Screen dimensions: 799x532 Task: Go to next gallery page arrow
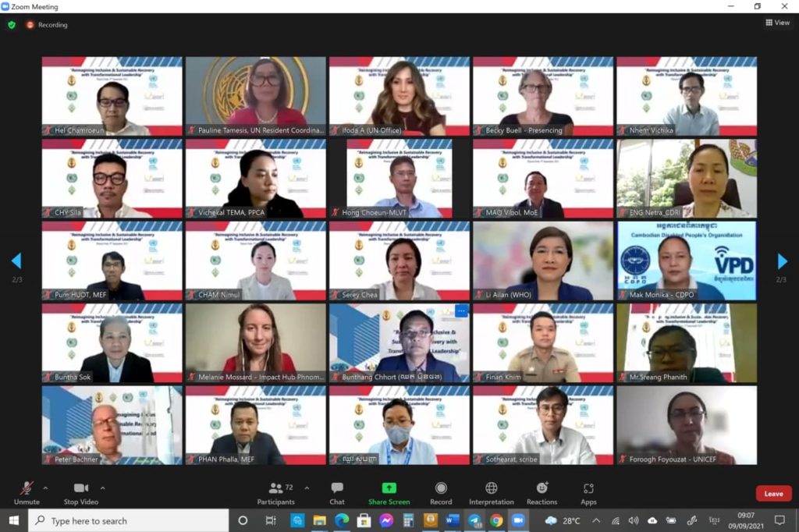pos(782,261)
